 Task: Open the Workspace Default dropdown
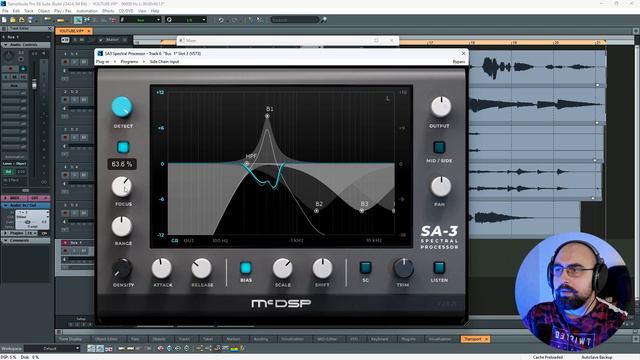[x=51, y=349]
